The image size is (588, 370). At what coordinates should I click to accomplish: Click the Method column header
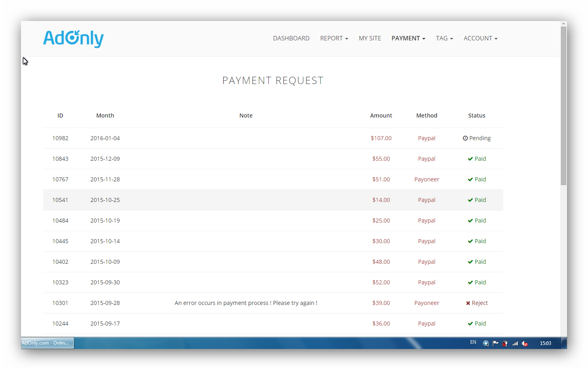pos(427,116)
